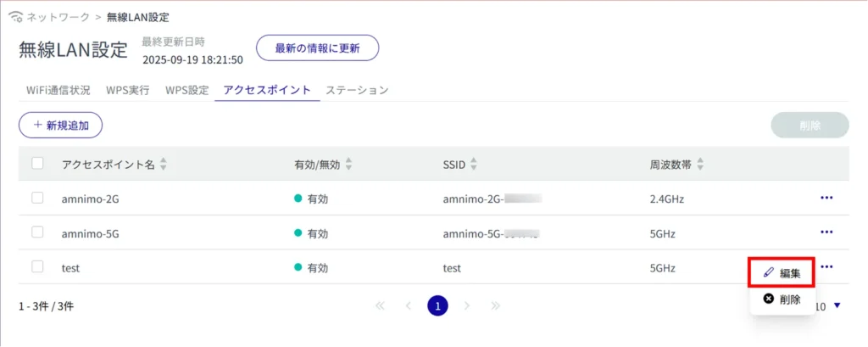Open three-dot menu for amnimo-2G row

(x=826, y=198)
